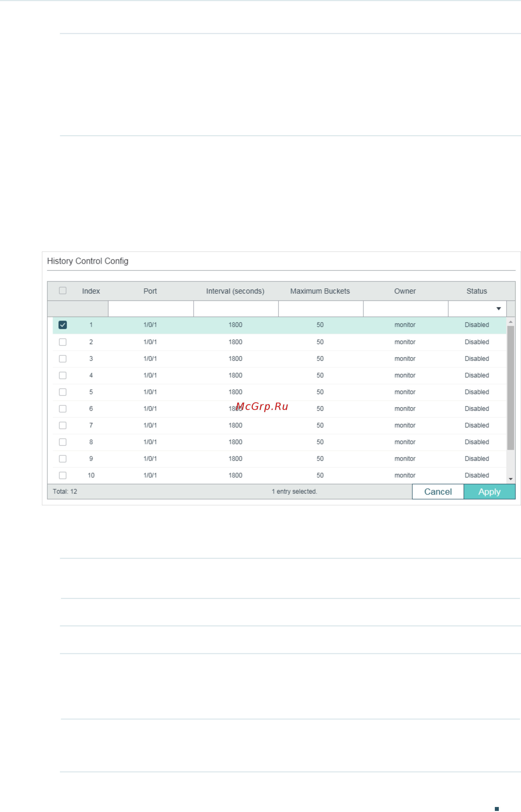Click the Owner column header

tap(405, 291)
